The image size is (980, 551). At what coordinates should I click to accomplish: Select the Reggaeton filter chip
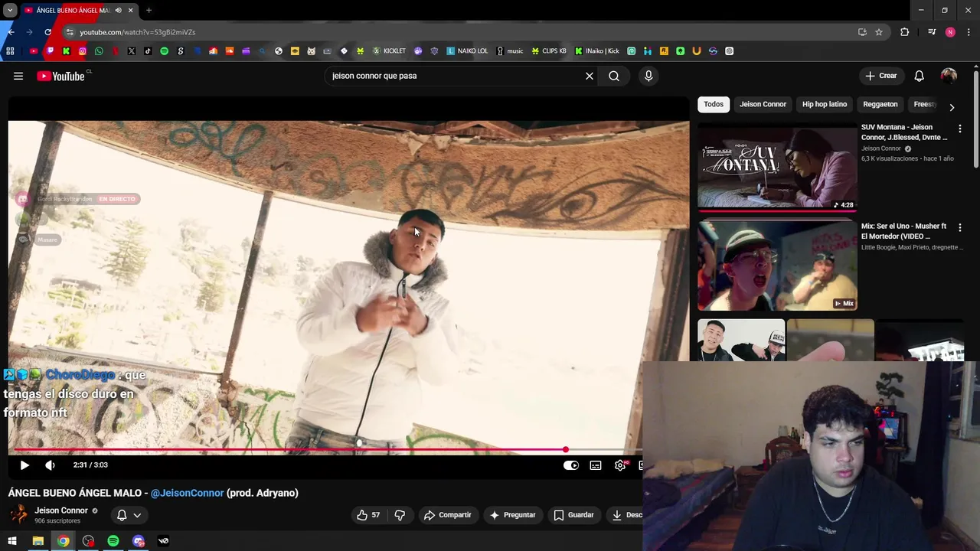(880, 104)
